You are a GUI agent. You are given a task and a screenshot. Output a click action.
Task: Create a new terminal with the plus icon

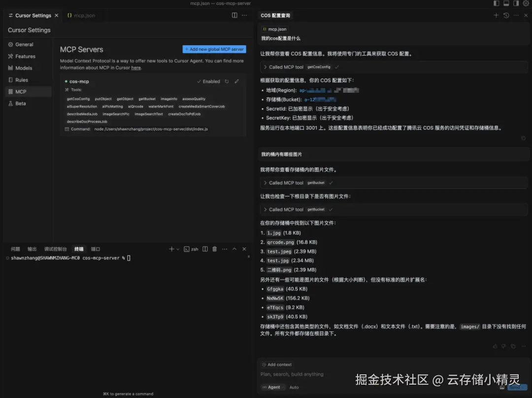[171, 249]
